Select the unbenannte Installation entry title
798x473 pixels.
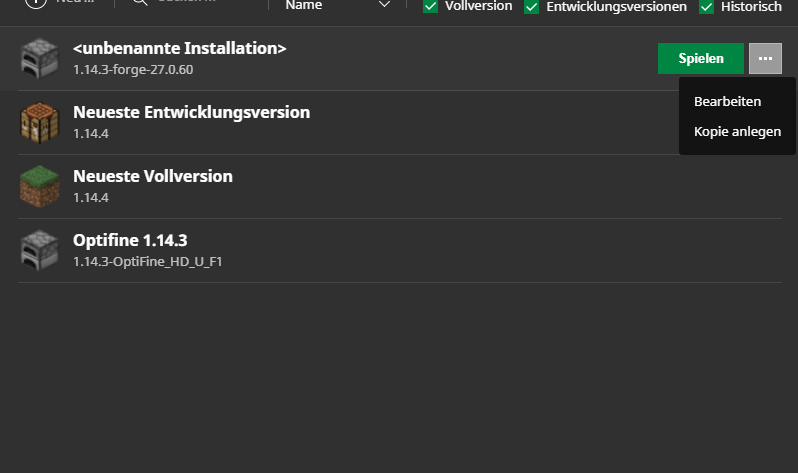tap(179, 48)
